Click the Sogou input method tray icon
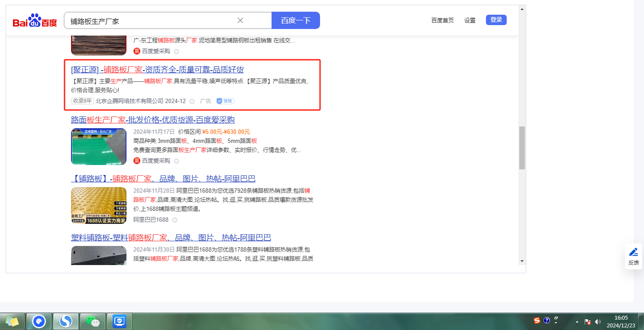This screenshot has height=330, width=644. pyautogui.click(x=537, y=320)
